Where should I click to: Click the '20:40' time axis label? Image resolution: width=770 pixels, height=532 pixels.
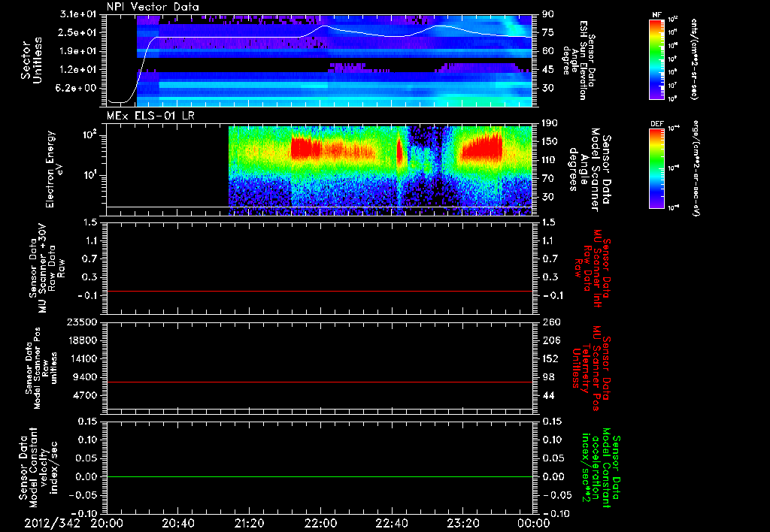[177, 523]
